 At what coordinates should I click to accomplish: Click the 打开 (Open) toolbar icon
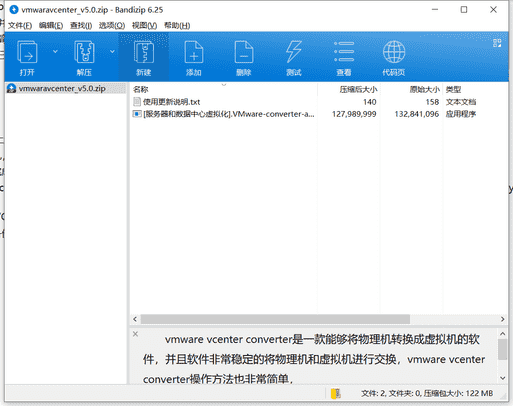tap(27, 52)
